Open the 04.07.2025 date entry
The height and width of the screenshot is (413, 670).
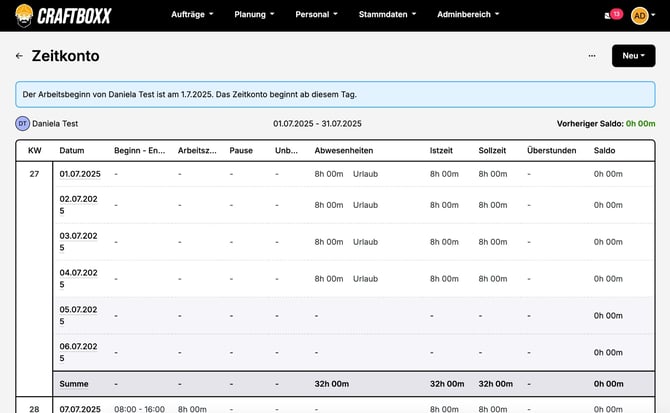click(x=80, y=278)
